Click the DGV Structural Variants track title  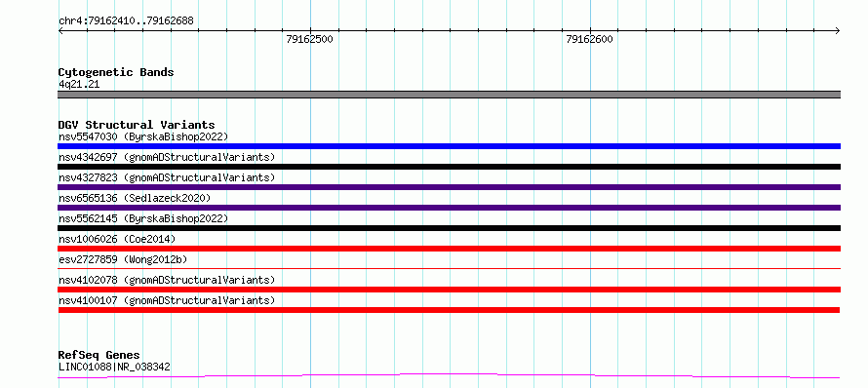tap(137, 125)
